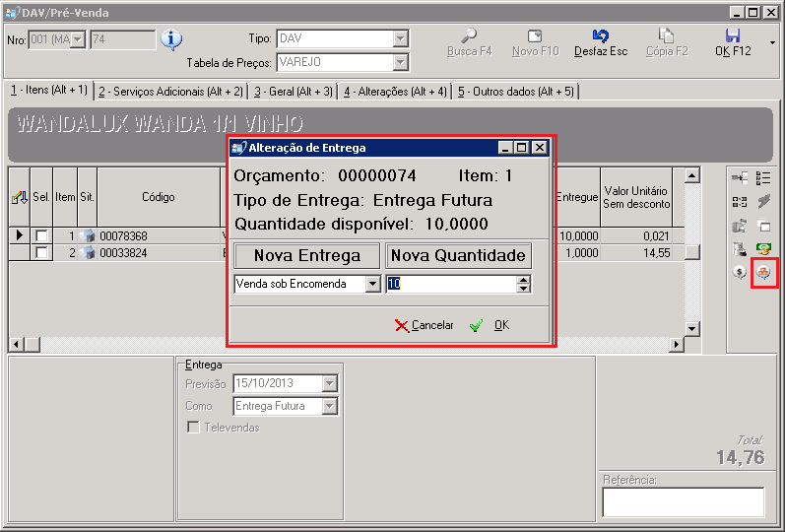This screenshot has height=532, width=785.
Task: Click the grid vertical scrollbar up arrow
Action: (x=691, y=175)
